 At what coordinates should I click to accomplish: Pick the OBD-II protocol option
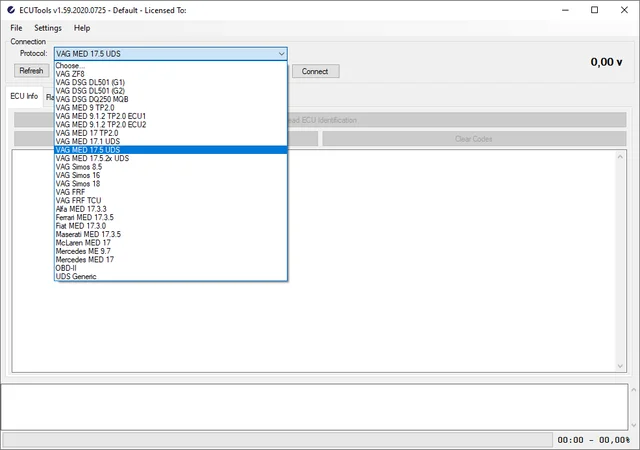pyautogui.click(x=66, y=268)
